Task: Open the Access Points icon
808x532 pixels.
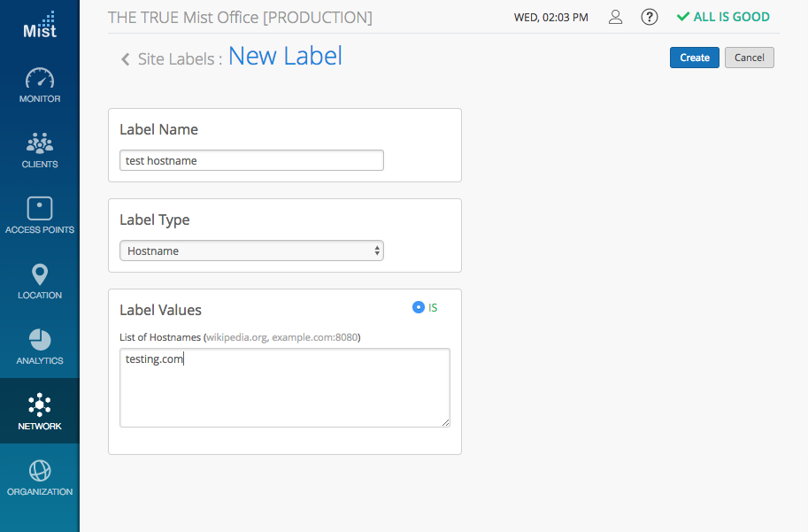Action: [40, 209]
